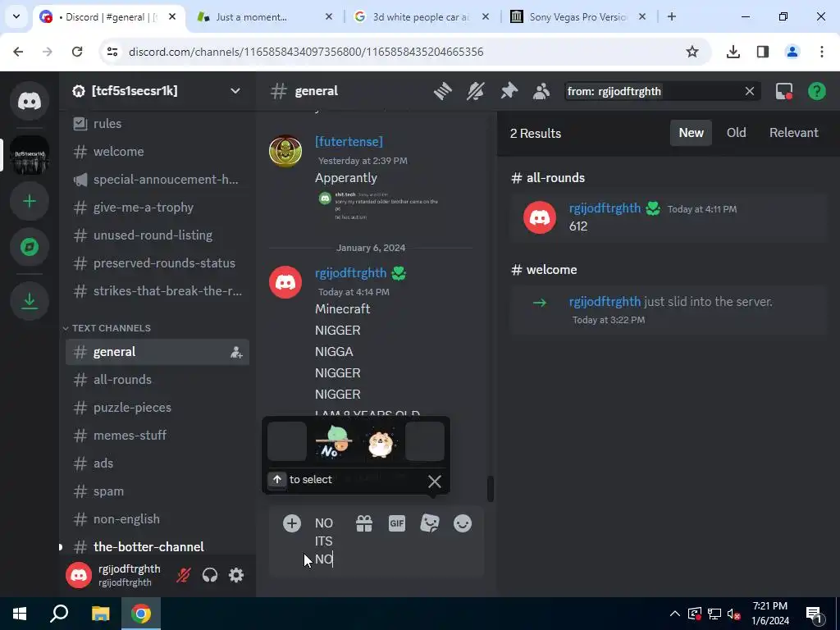This screenshot has width=840, height=630.
Task: Open Discord direct messages home icon
Action: coord(30,101)
